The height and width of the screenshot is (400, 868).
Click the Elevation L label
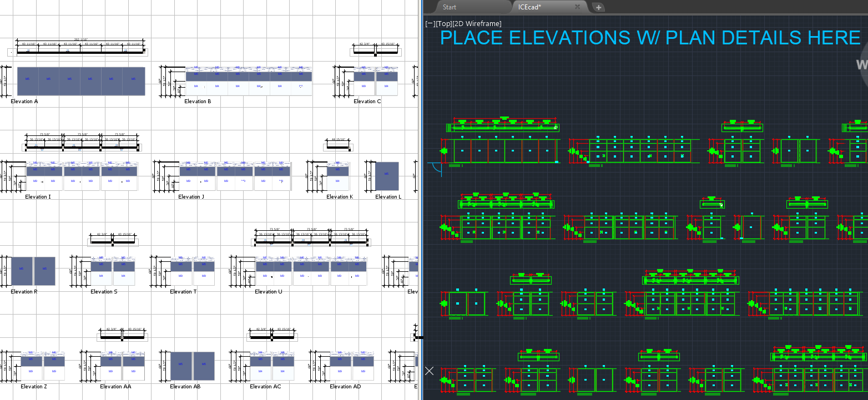pyautogui.click(x=388, y=197)
